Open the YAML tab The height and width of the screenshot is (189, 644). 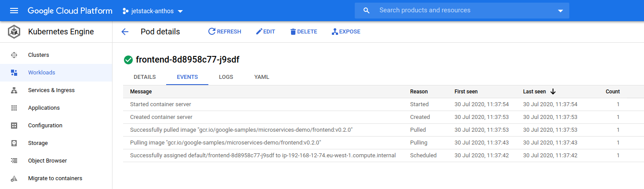pyautogui.click(x=262, y=77)
